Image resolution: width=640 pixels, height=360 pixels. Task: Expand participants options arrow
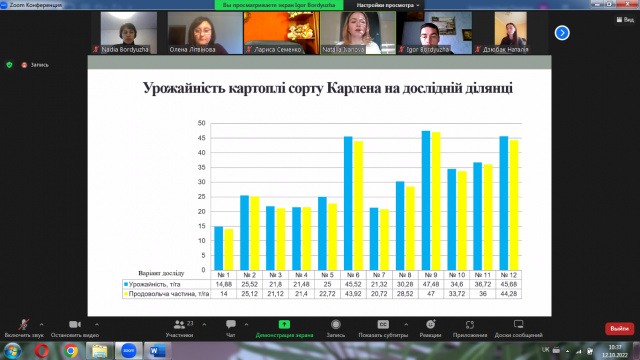tap(204, 325)
